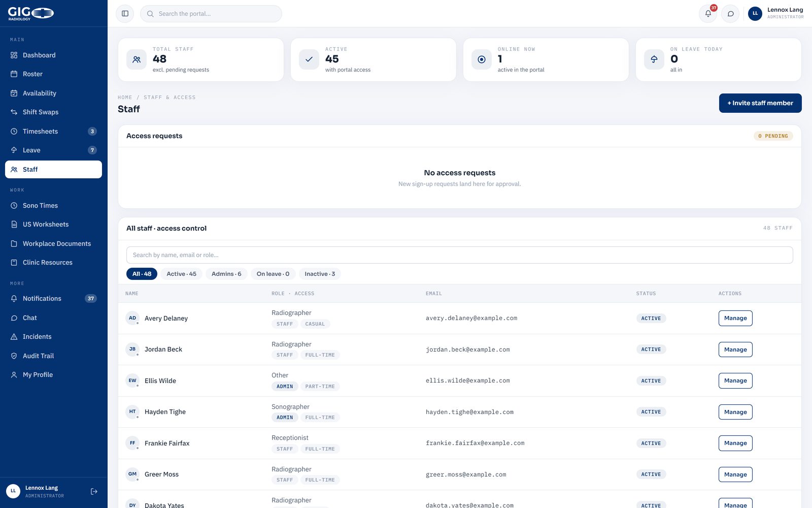Click Frankie Fairfax's FF avatar
This screenshot has width=812, height=508.
point(132,443)
